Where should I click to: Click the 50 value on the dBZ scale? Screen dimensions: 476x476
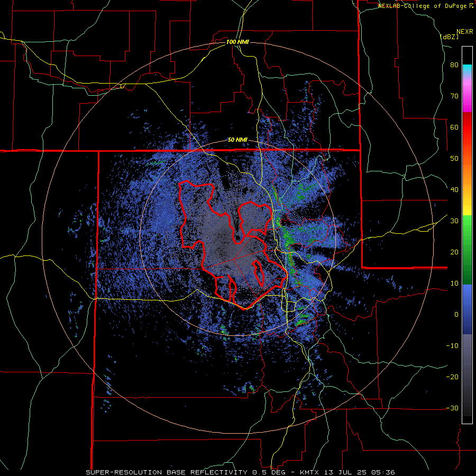pyautogui.click(x=454, y=159)
